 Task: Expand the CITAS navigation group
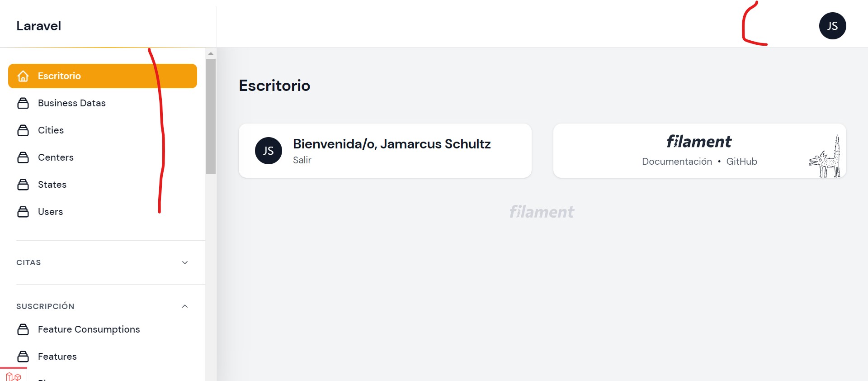tap(184, 262)
